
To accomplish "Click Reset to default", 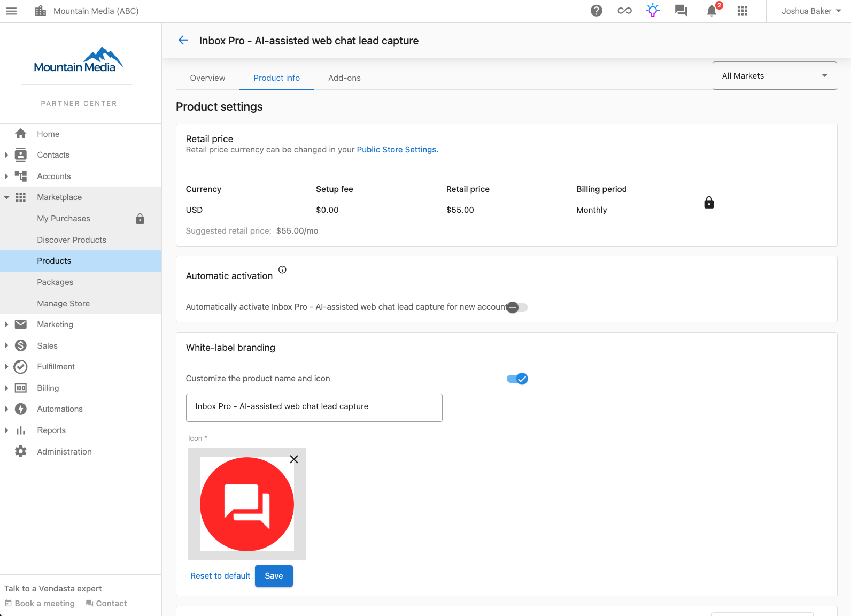I will [220, 576].
